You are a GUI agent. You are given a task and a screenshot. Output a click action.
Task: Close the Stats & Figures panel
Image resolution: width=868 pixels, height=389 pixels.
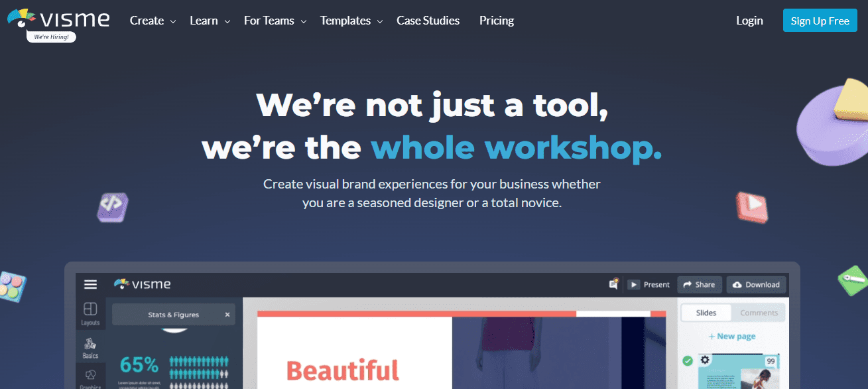[x=227, y=315]
